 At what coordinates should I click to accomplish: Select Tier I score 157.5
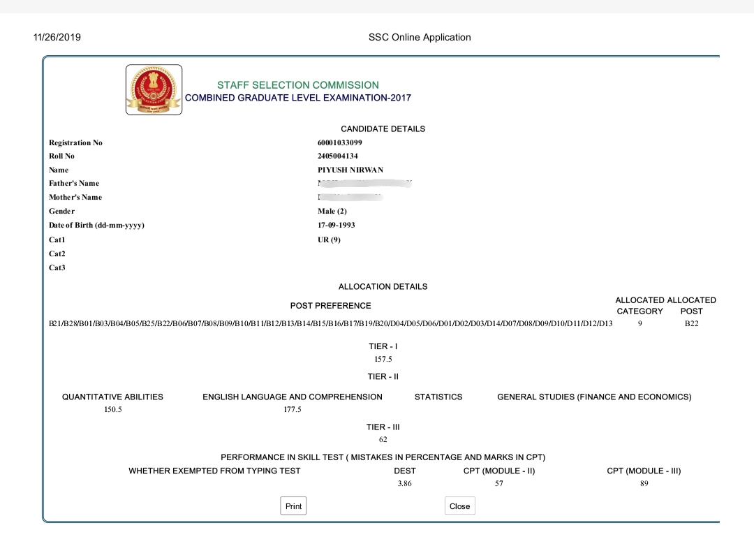tap(383, 360)
